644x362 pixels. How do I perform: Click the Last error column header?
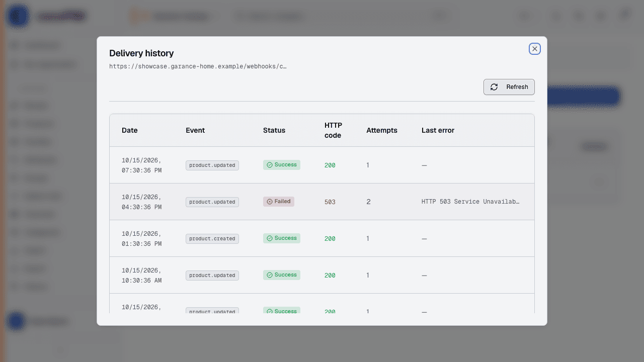click(438, 130)
